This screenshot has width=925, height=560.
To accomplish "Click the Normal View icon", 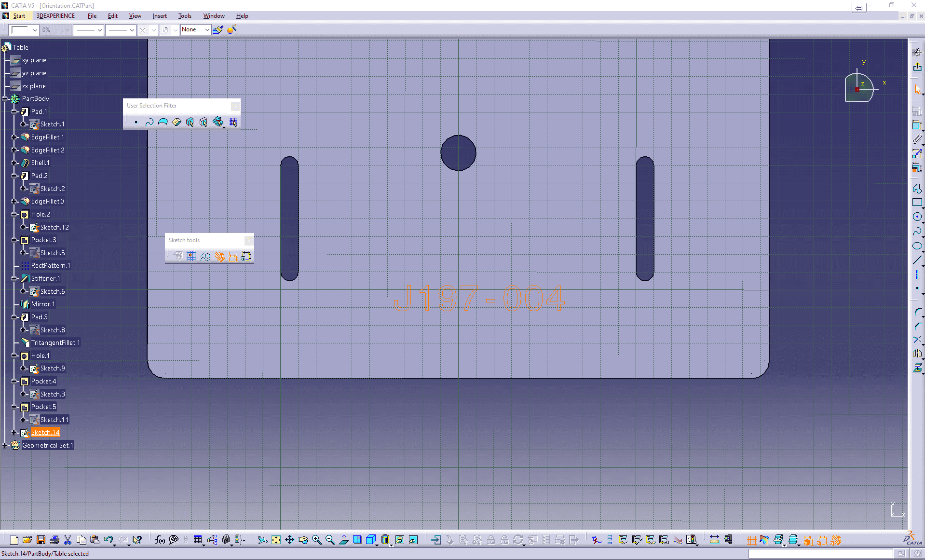I will click(343, 540).
